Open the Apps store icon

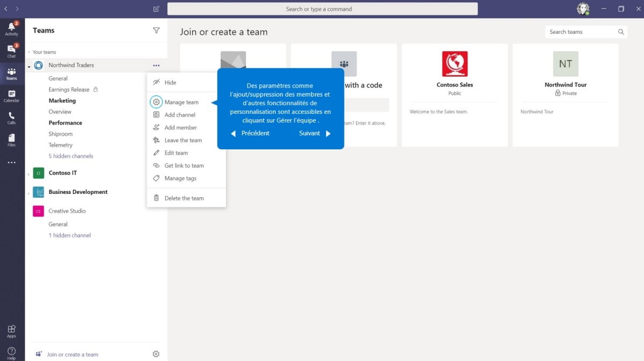click(11, 331)
